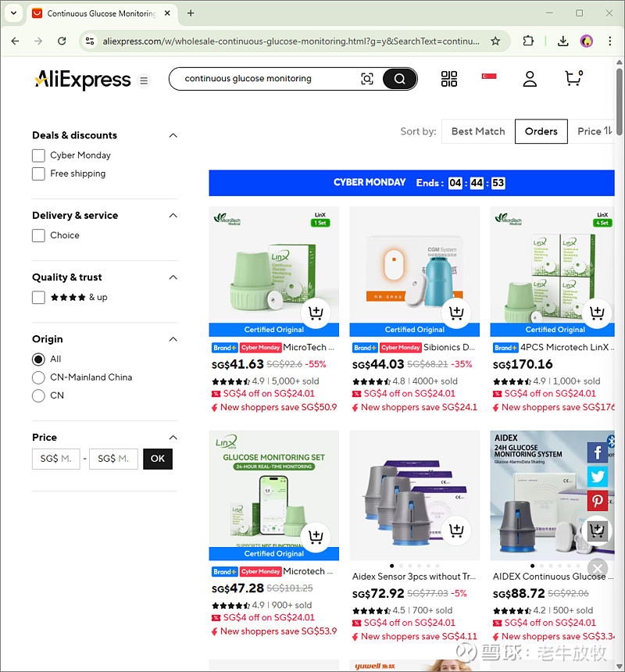Open the QR code app download icon
The height and width of the screenshot is (672, 625).
(449, 79)
